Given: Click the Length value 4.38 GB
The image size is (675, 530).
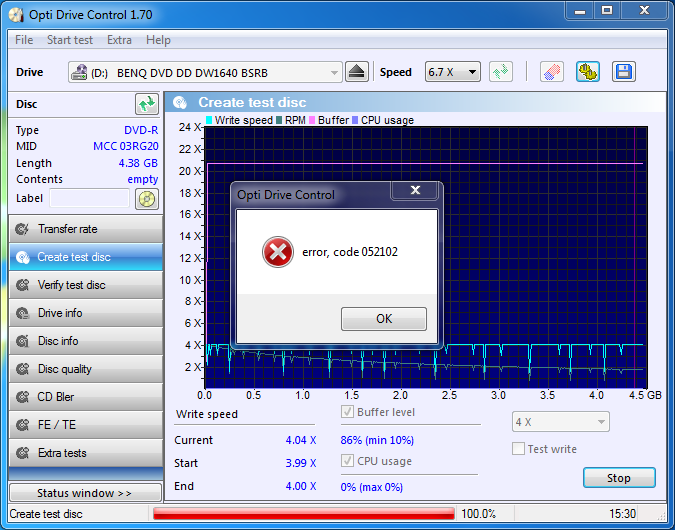Looking at the screenshot, I should [x=138, y=163].
